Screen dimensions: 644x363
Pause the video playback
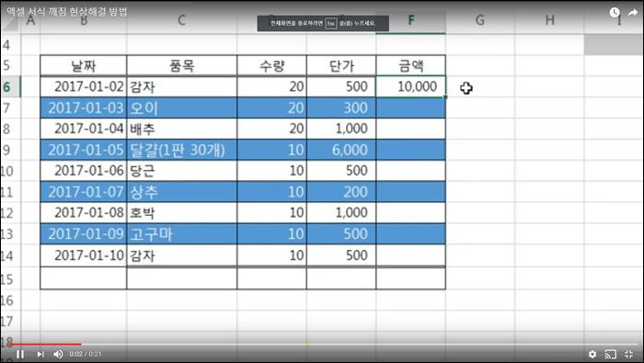pos(19,354)
